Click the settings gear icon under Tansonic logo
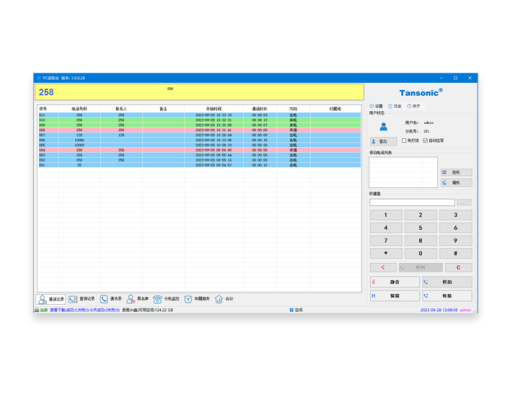Image resolution: width=510 pixels, height=410 pixels. click(372, 106)
